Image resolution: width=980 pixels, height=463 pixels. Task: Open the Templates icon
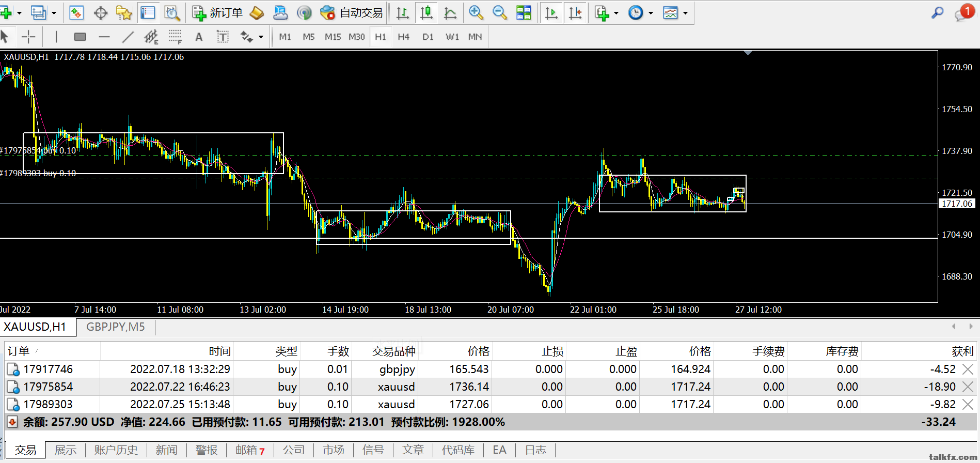pyautogui.click(x=670, y=13)
